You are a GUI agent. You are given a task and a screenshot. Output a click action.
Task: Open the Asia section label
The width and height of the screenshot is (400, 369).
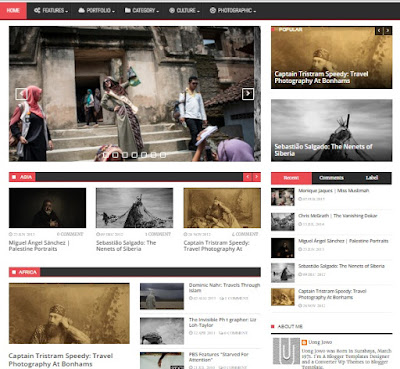click(22, 177)
